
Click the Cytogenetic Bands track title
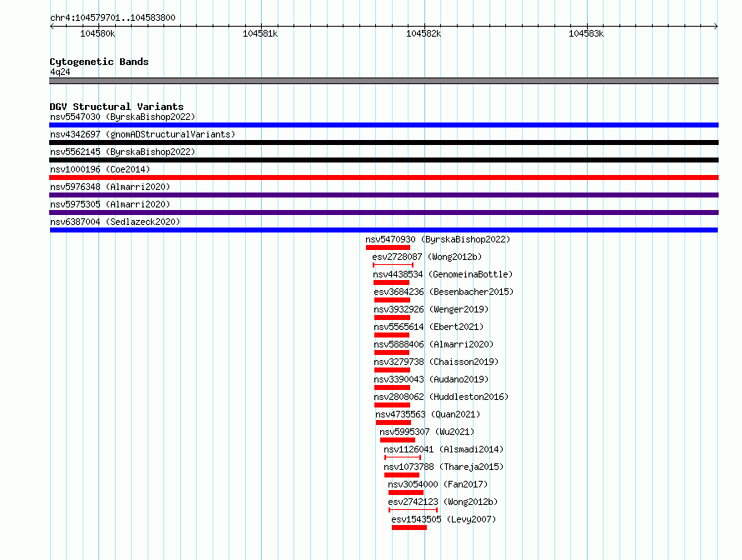point(99,62)
